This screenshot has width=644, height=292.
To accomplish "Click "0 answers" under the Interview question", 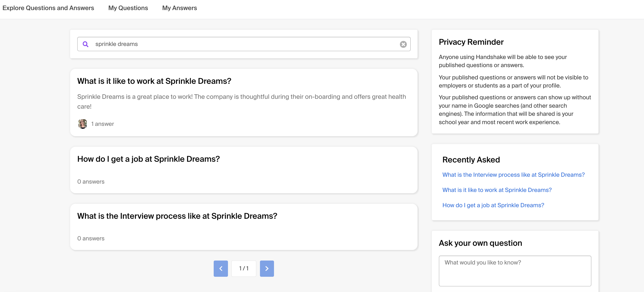I will tap(91, 238).
